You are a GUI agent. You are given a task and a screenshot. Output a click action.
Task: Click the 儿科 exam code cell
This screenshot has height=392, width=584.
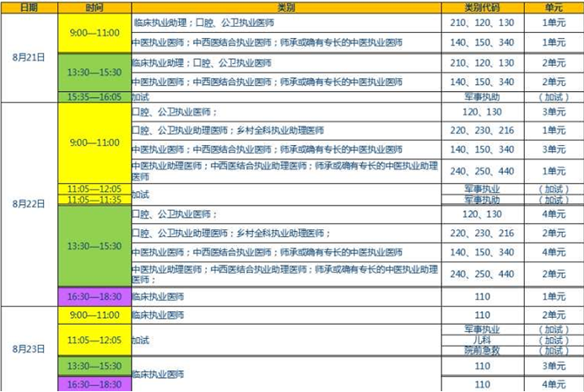click(x=484, y=340)
